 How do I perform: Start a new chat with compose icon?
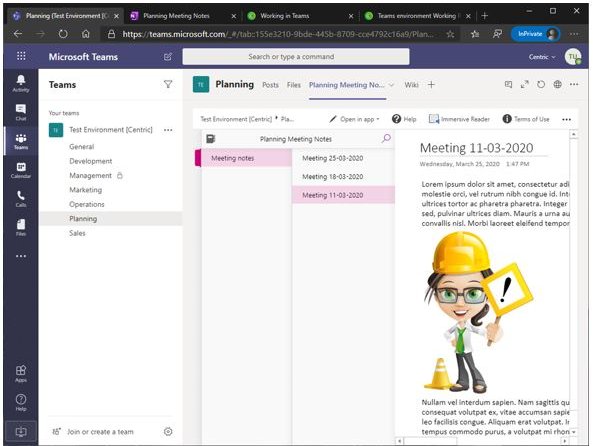168,57
